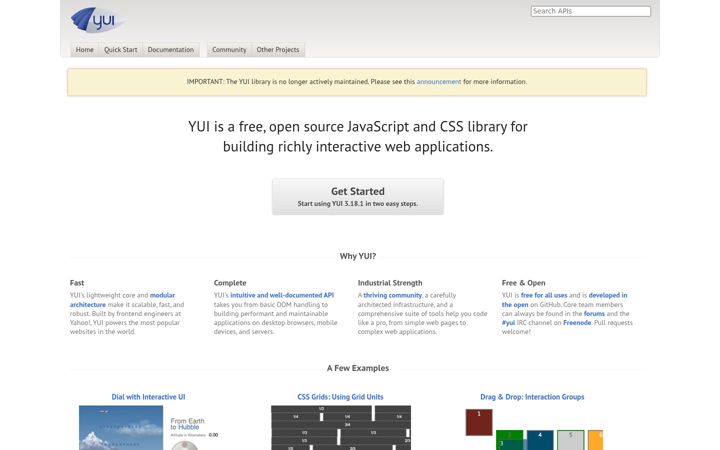The width and height of the screenshot is (720, 450).
Task: Click the #yui IRC channel link
Action: 508,323
